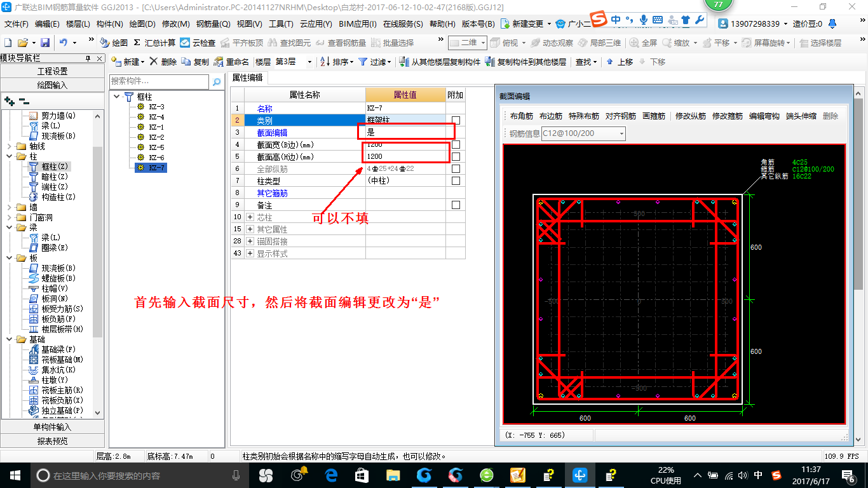Click the notification bell icon
Screen dimensions: 868x488
(833, 24)
